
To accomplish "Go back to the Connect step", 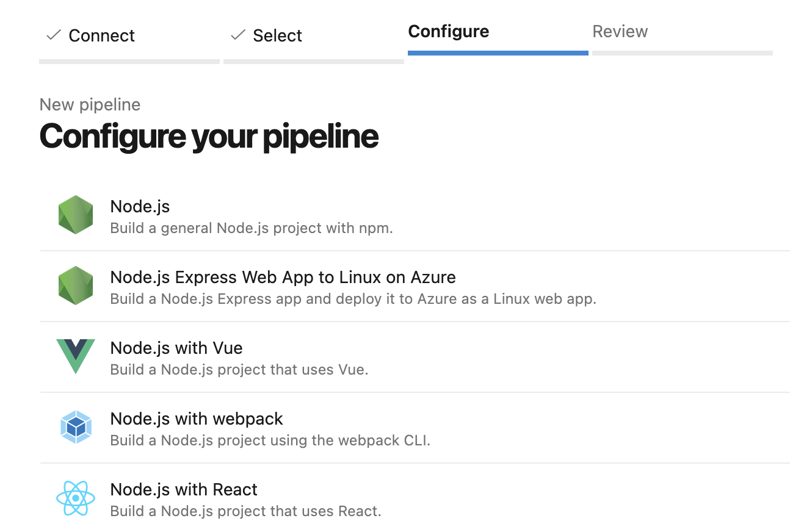I will click(x=101, y=36).
